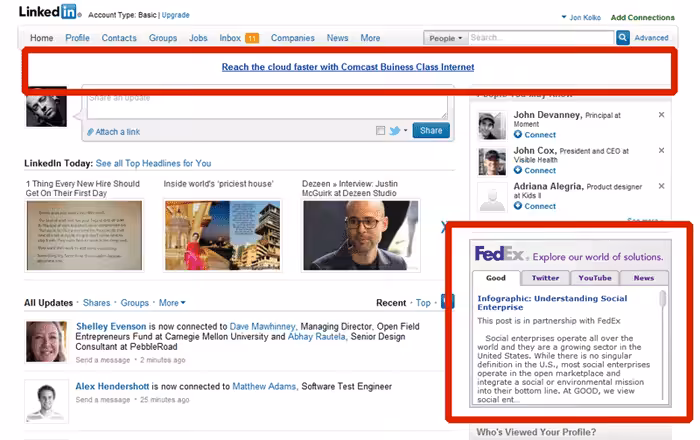Sort updates by Top

pos(423,303)
